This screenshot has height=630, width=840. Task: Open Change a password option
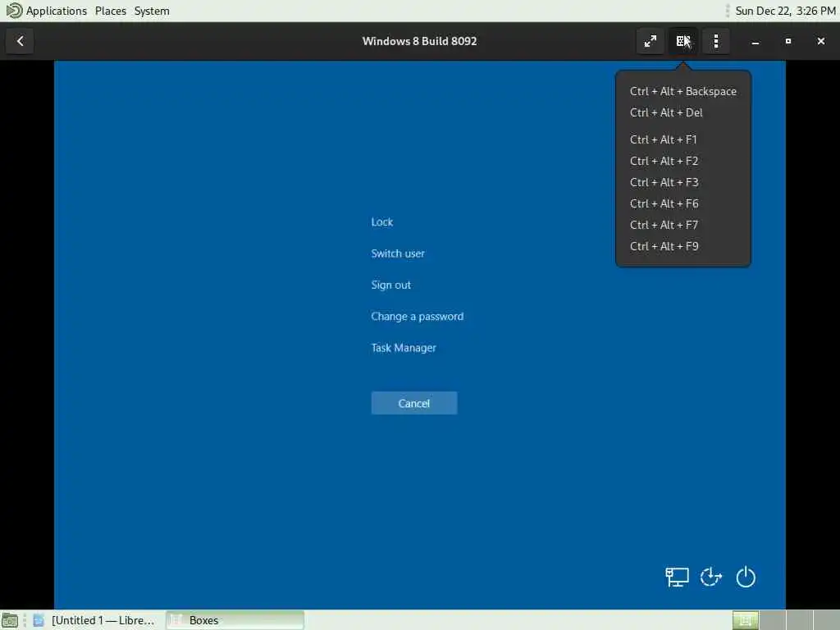coord(418,317)
